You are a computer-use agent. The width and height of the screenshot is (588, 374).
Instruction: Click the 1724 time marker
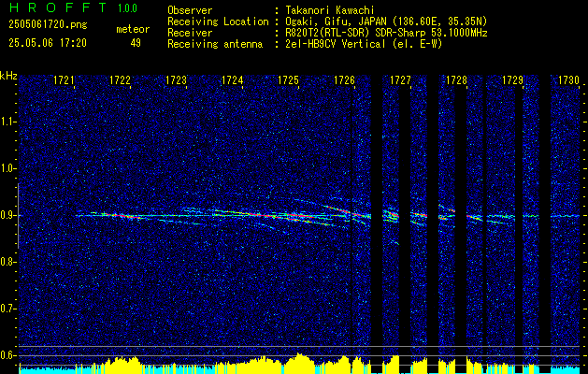click(x=232, y=80)
